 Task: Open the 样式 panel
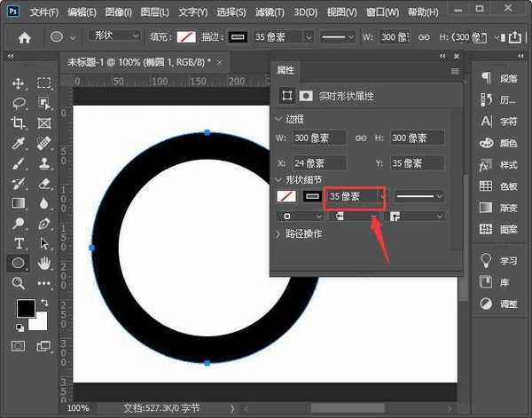click(499, 165)
